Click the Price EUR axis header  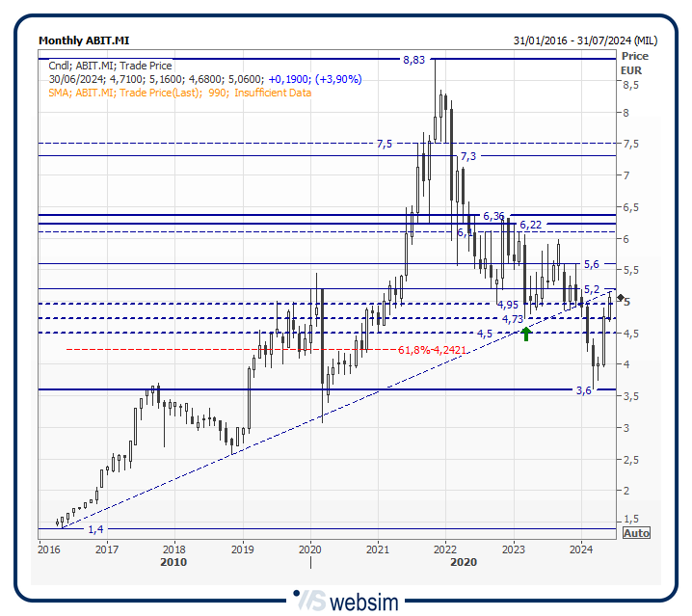pos(635,63)
